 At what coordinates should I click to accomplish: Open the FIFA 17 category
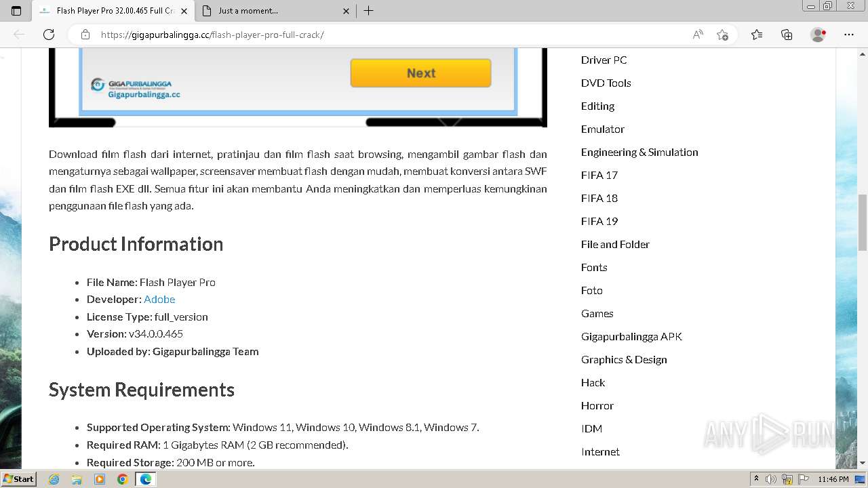599,175
